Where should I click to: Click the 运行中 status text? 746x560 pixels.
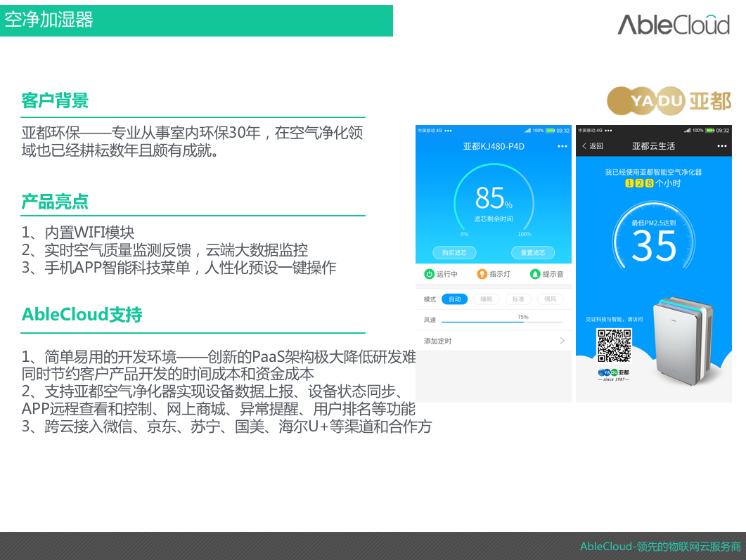[447, 274]
